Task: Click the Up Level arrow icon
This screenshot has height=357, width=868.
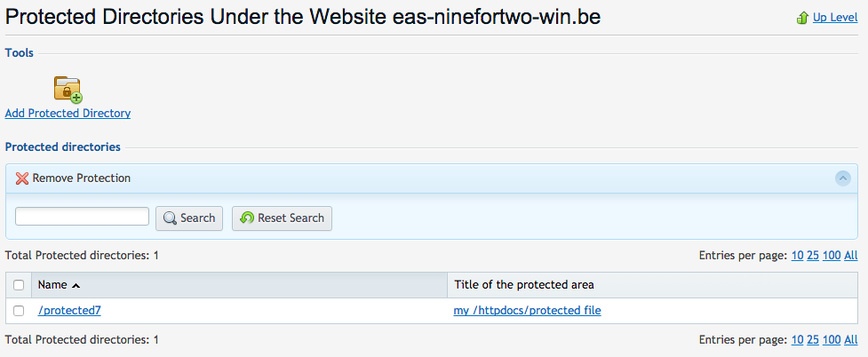Action: click(802, 18)
